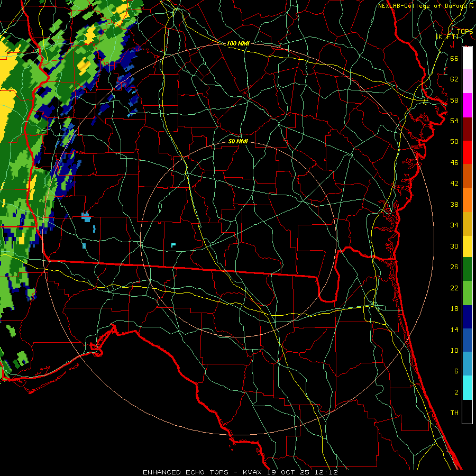The height and width of the screenshot is (476, 476).
Task: Click the 'NEXLAB-College of DuPage' credit text
Action: click(423, 6)
